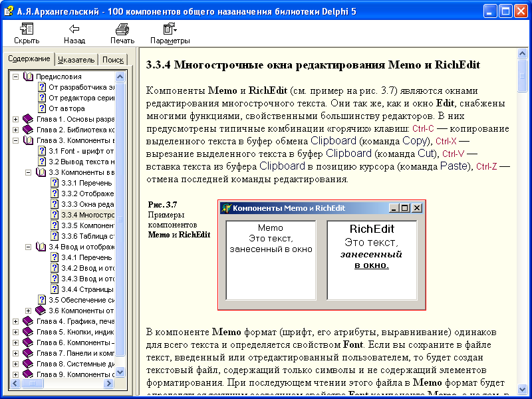Screen dimensions: 532x399
Task: Collapse the 3.3 Компоненты subsection
Action: 29,172
